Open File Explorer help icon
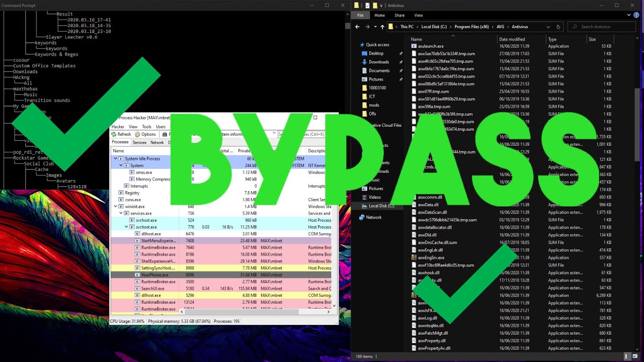The image size is (644, 362). pos(636,15)
